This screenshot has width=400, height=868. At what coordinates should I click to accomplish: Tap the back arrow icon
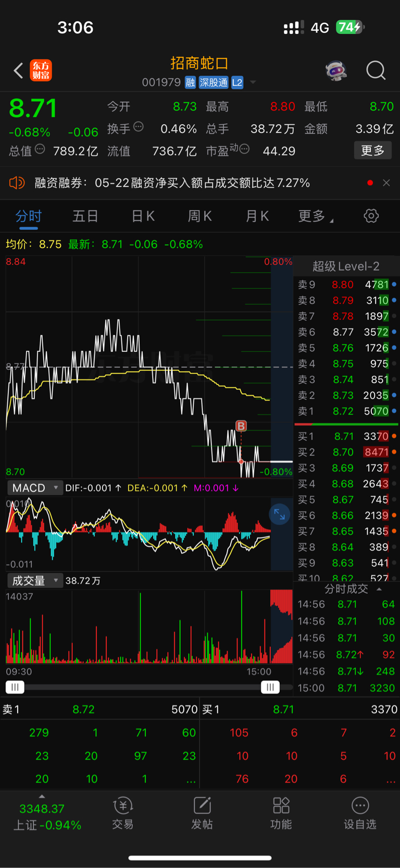coord(18,70)
